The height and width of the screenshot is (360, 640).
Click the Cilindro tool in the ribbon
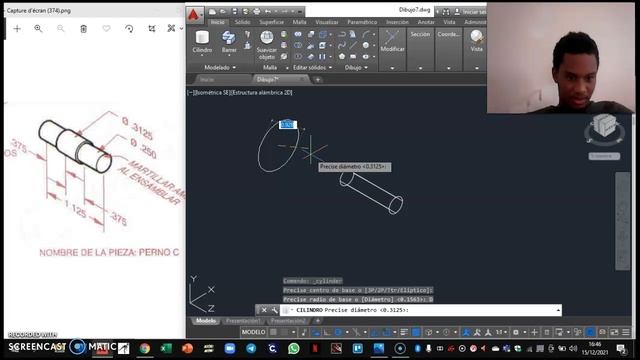point(202,42)
